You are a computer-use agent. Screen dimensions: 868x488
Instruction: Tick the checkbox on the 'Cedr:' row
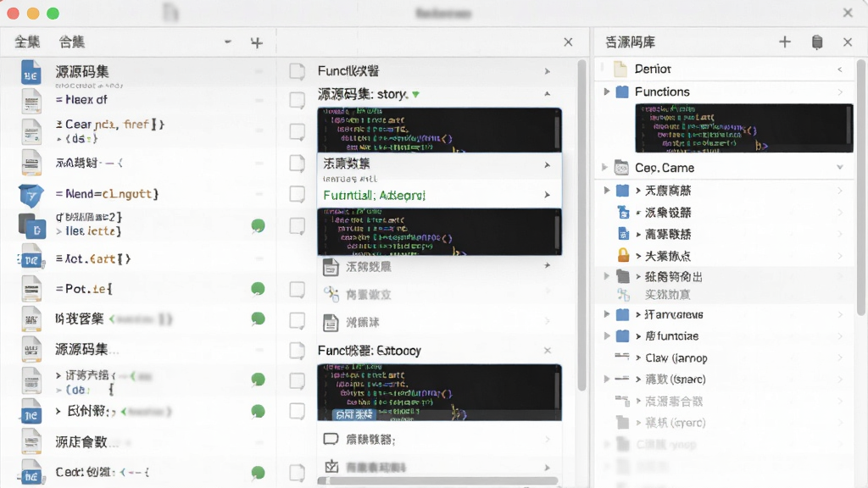click(x=298, y=473)
